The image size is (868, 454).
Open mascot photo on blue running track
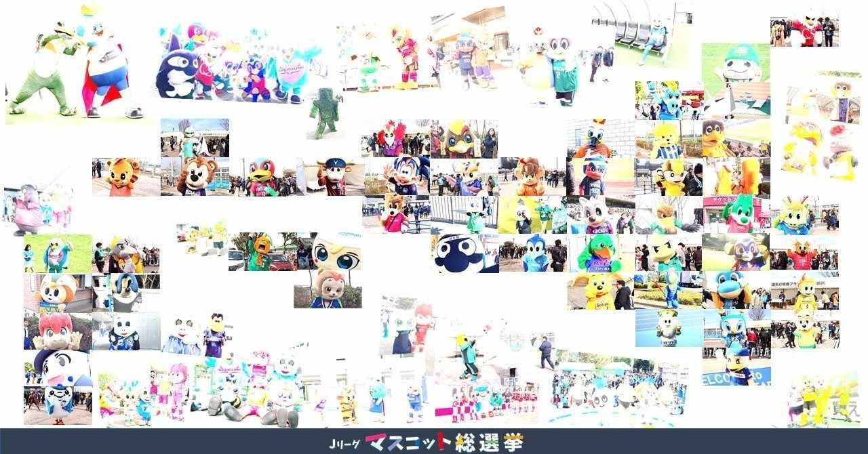point(669,329)
